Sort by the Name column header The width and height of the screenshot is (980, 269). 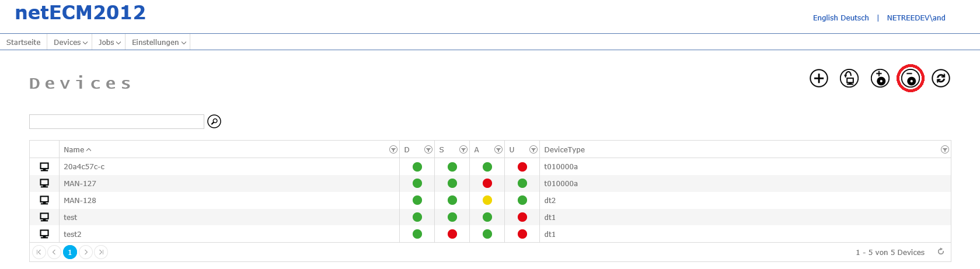pos(74,150)
